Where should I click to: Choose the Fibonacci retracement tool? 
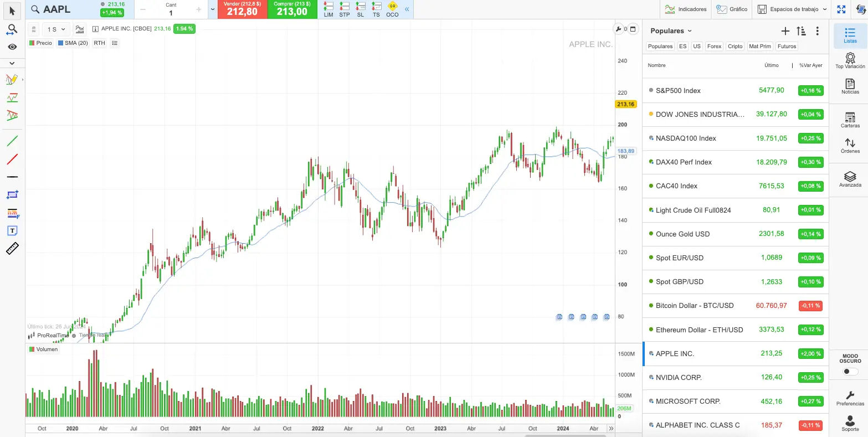coord(12,213)
